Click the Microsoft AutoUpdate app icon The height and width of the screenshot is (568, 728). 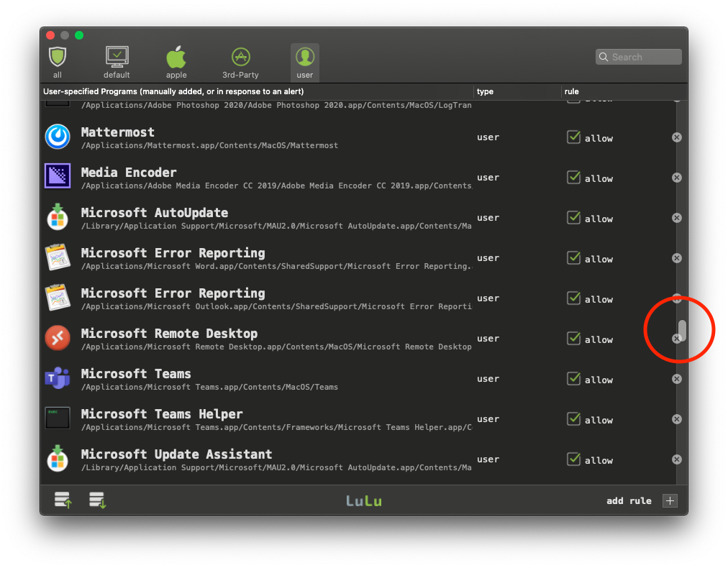58,217
